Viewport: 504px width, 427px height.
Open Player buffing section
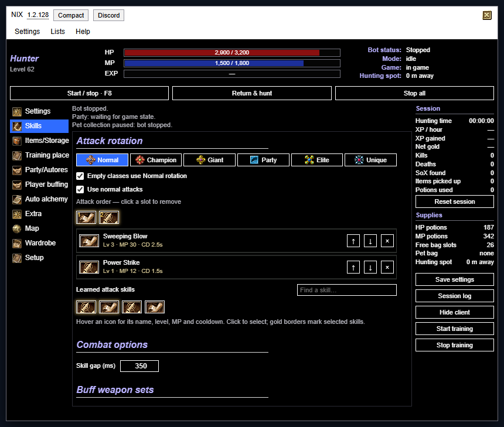(x=39, y=185)
